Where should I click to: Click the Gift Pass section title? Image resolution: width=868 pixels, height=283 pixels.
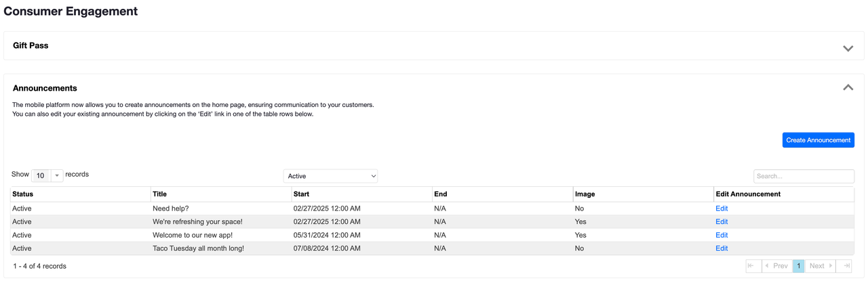(x=31, y=45)
